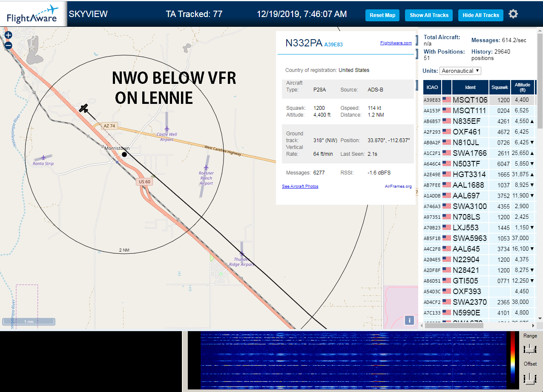Click the N332PA callsign heading

tap(304, 43)
